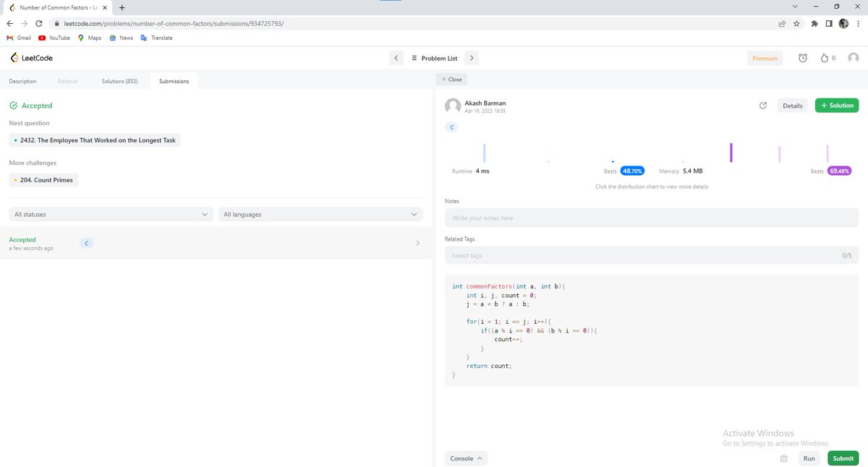Click the dark purple memory distribution bar

tap(731, 153)
